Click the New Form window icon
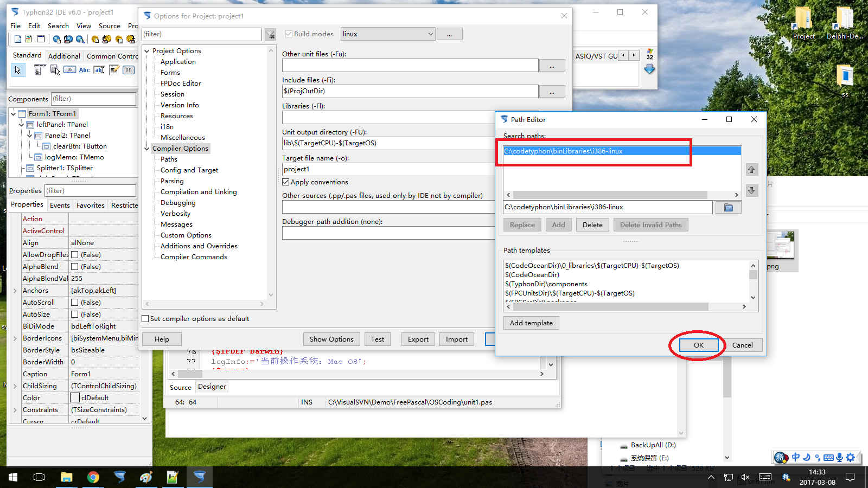This screenshot has height=488, width=868. click(41, 39)
